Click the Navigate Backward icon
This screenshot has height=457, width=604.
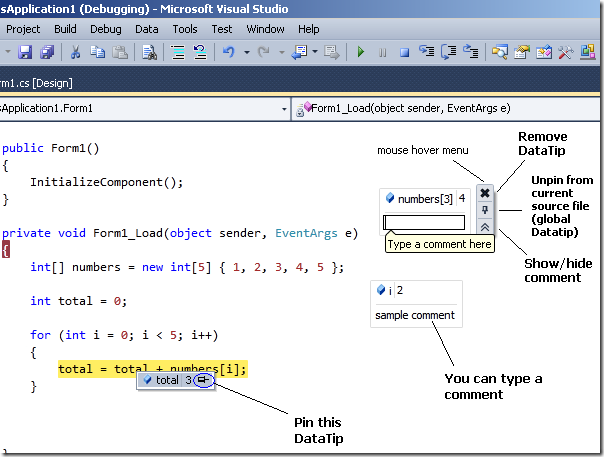click(299, 52)
